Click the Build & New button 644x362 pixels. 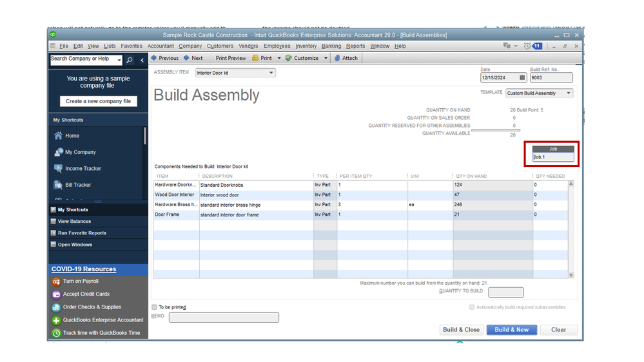click(x=511, y=330)
